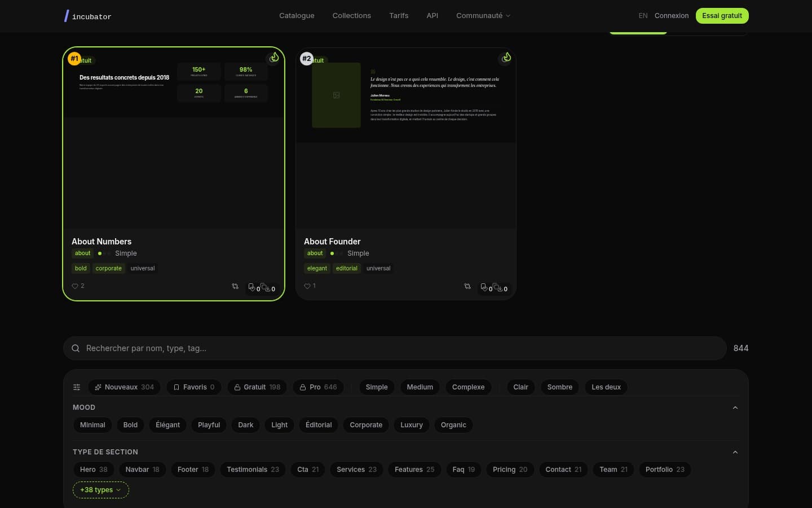Toggle the Gratuit filter chip
This screenshot has width=812, height=508.
pyautogui.click(x=257, y=387)
